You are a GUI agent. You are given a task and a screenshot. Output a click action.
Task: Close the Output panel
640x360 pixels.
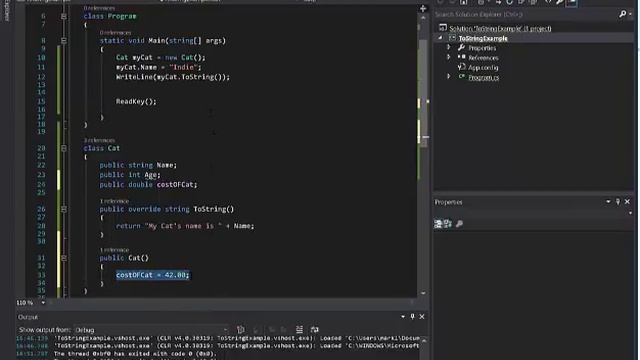(422, 317)
